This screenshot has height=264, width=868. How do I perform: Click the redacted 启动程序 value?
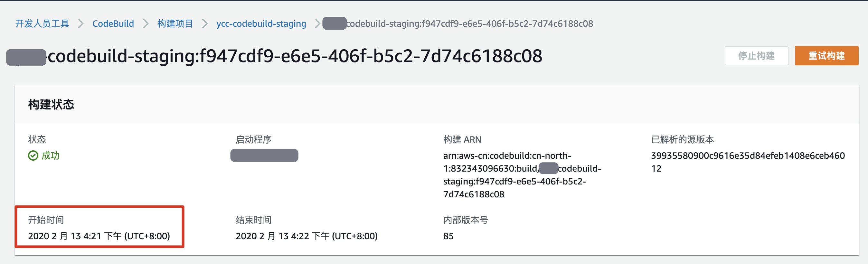point(264,156)
